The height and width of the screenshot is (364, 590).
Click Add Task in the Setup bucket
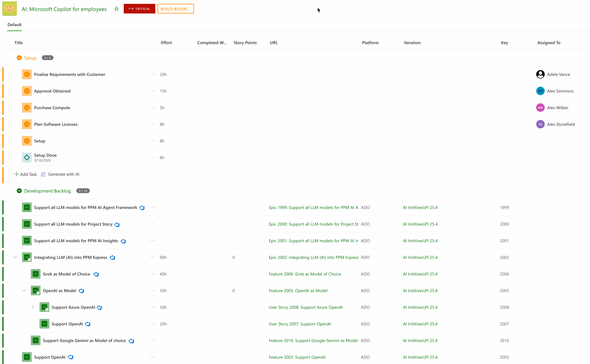coord(26,174)
